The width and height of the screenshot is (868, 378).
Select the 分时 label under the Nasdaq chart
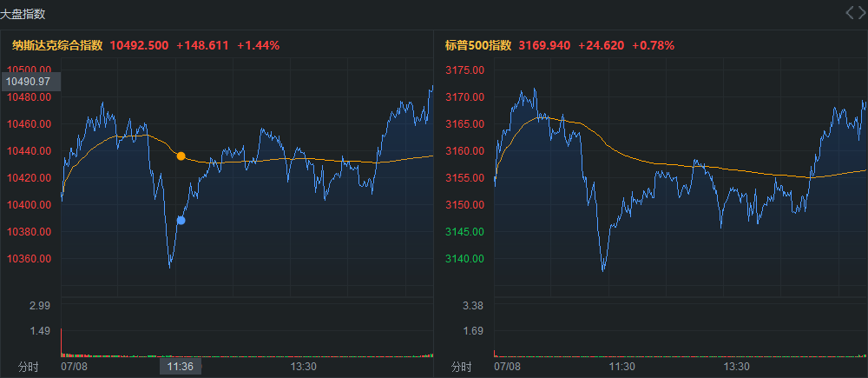tap(29, 367)
